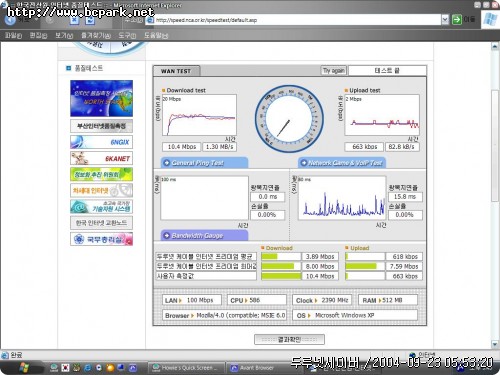Screen dimensions: 500x375
Task: Click the 1.30 MB/s download value
Action: pos(219,147)
